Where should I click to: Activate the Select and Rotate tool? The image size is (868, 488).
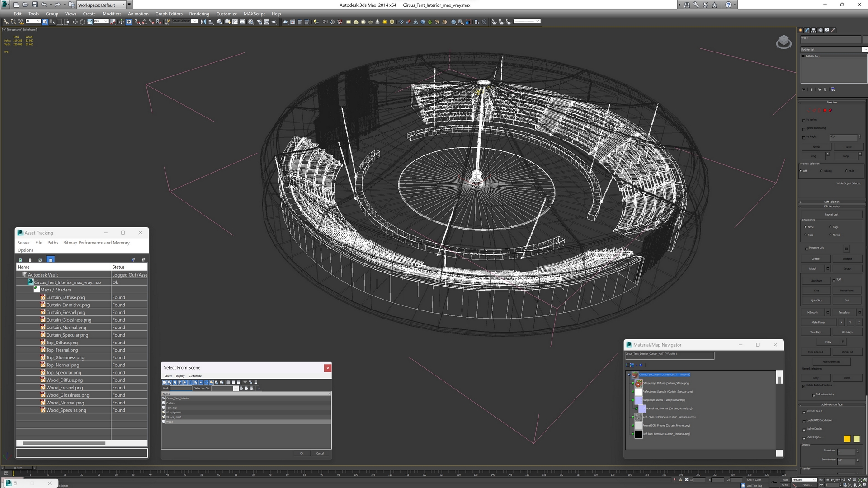tap(82, 22)
